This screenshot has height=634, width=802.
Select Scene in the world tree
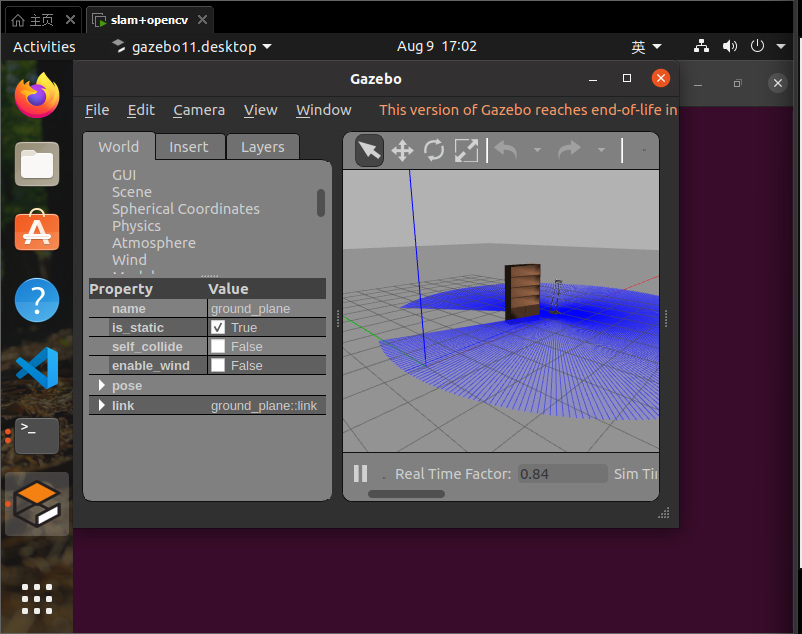[x=132, y=192]
